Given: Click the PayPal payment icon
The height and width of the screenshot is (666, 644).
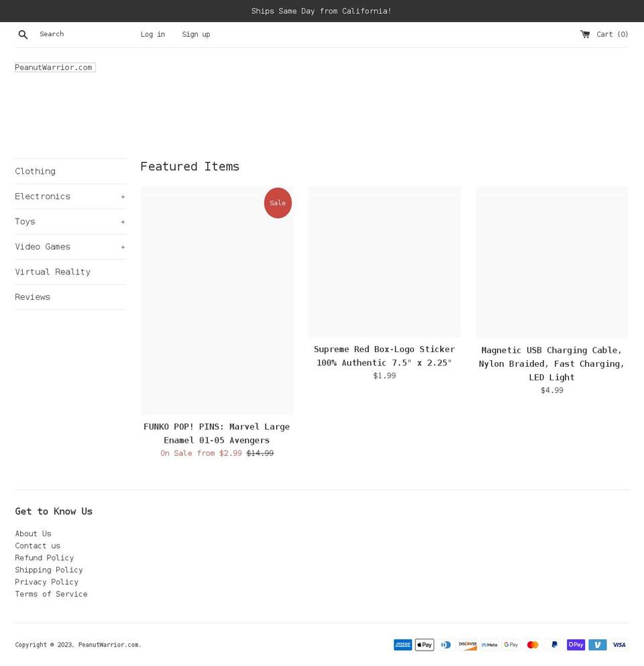Looking at the screenshot, I should [554, 645].
